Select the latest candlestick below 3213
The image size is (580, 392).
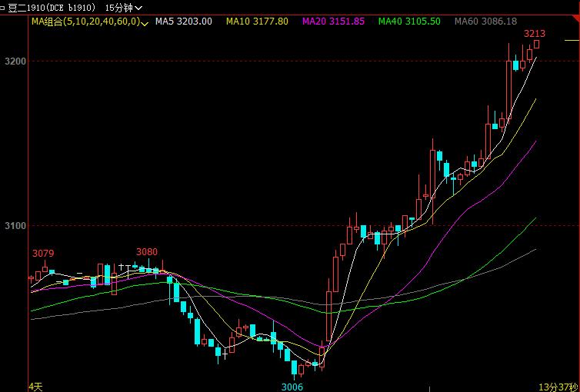pyautogui.click(x=536, y=45)
